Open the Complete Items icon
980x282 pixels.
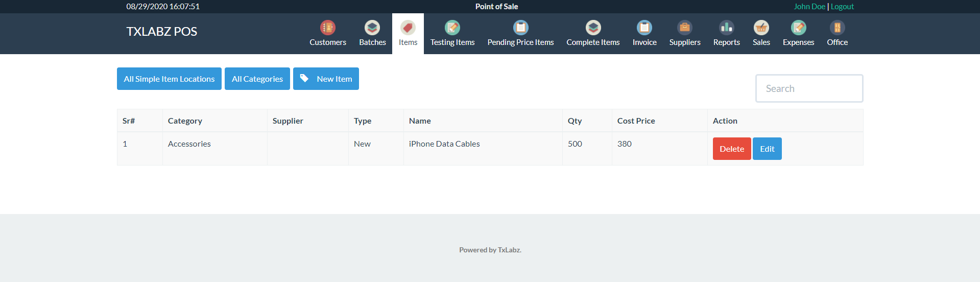point(593,27)
